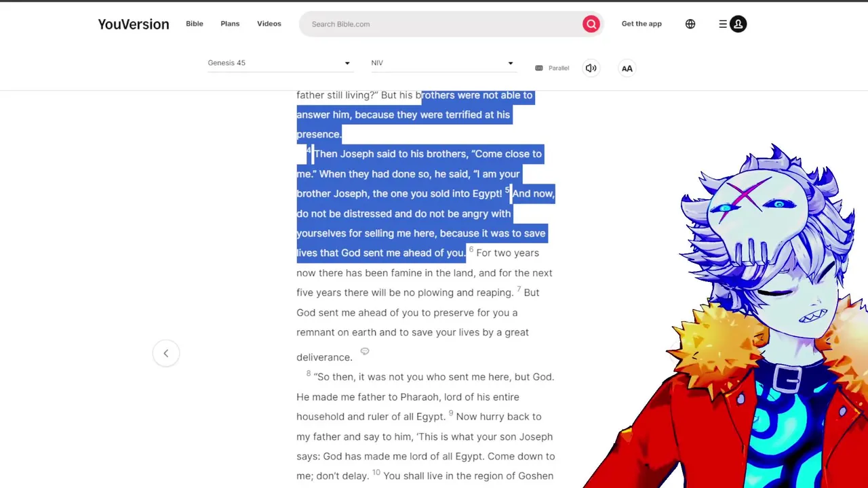
Task: Open the Videos menu item
Action: pyautogui.click(x=269, y=24)
